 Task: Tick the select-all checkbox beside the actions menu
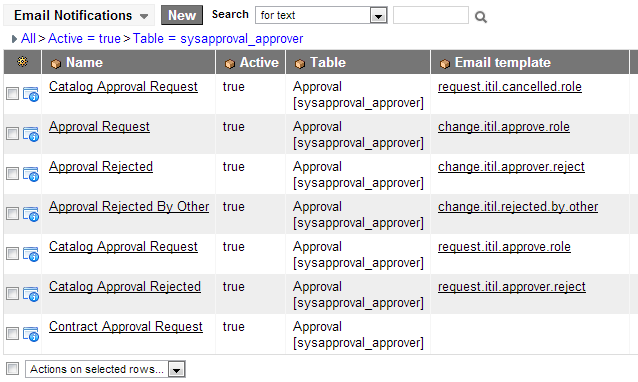coord(13,369)
